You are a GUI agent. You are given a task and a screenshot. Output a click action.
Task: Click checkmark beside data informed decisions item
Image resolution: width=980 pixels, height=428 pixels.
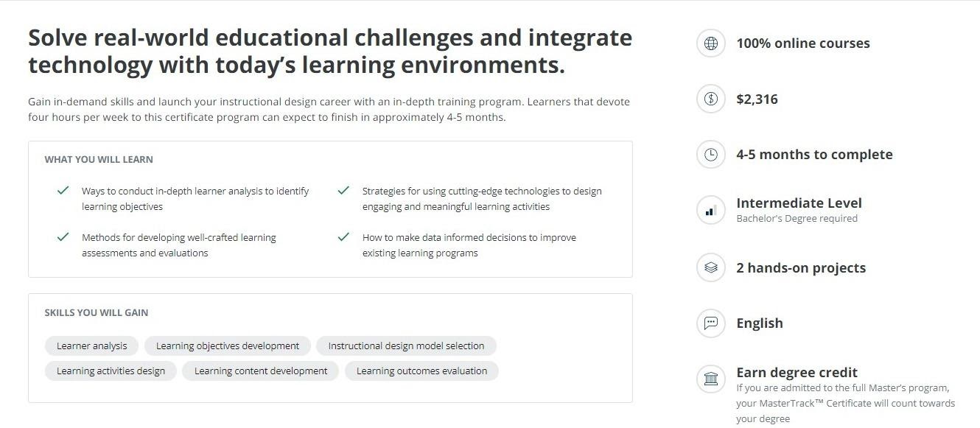click(x=343, y=237)
